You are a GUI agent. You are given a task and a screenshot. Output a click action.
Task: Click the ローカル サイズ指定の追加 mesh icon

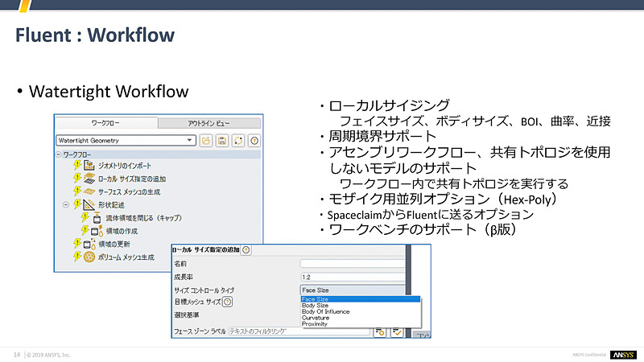tap(89, 179)
